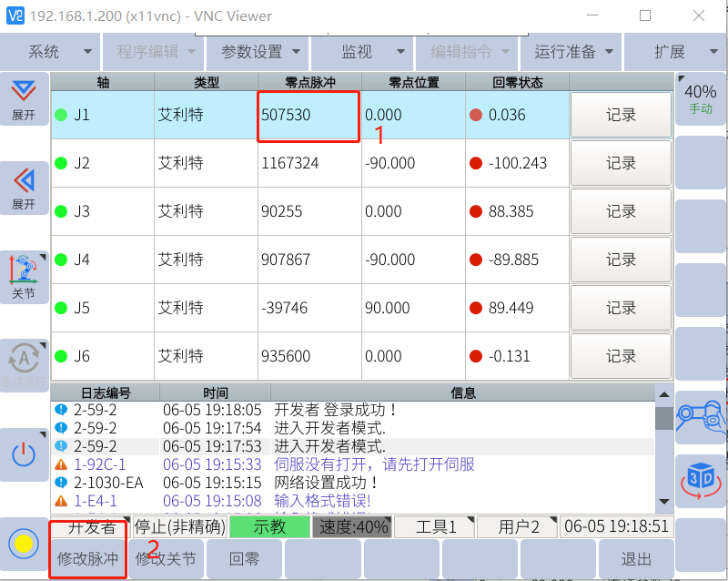This screenshot has width=728, height=581.
Task: Click the log panel scroll-down arrow
Action: point(664,502)
